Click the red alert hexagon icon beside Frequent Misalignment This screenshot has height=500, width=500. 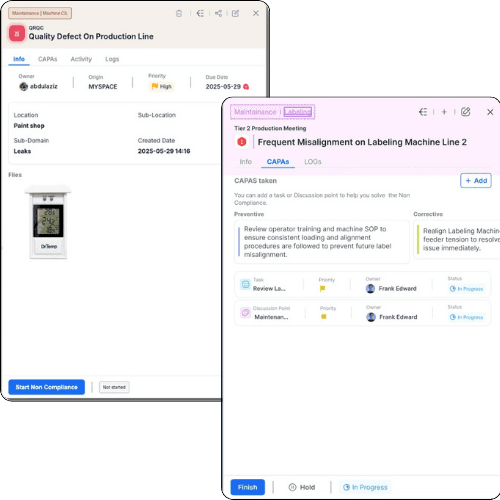(x=242, y=142)
